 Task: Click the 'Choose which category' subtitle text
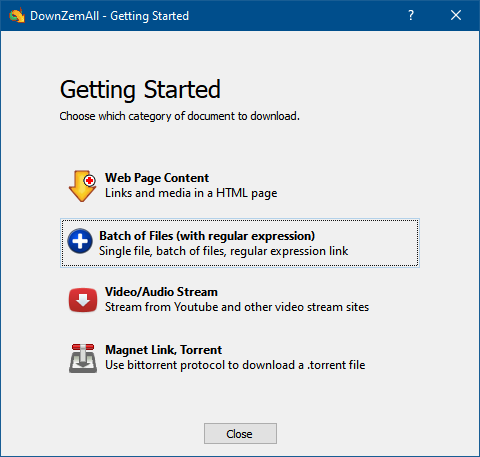[179, 116]
